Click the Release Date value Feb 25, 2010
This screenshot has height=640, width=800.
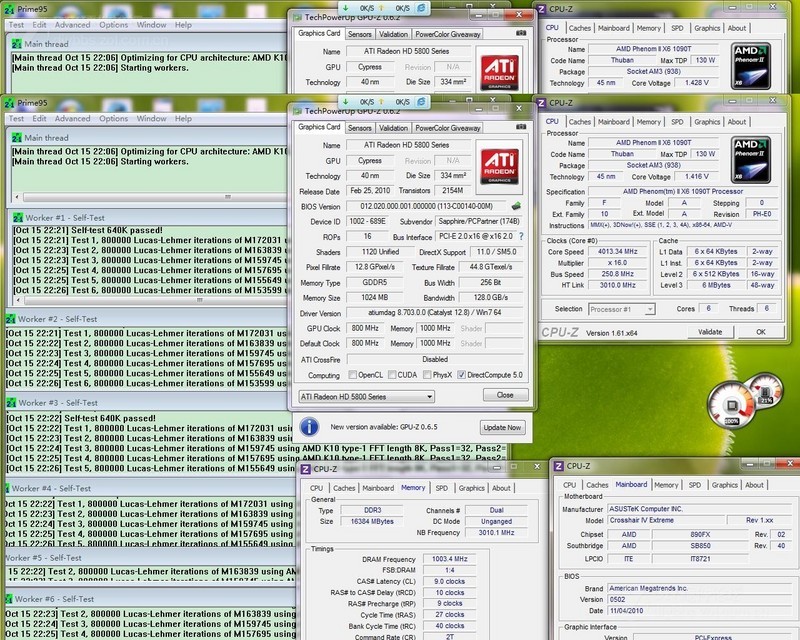coord(370,190)
